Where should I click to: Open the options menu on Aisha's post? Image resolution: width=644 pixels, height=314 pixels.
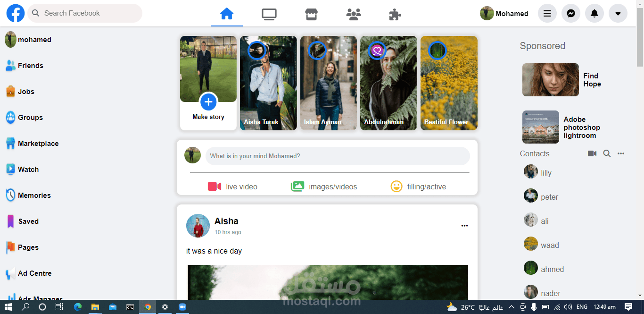(x=464, y=226)
